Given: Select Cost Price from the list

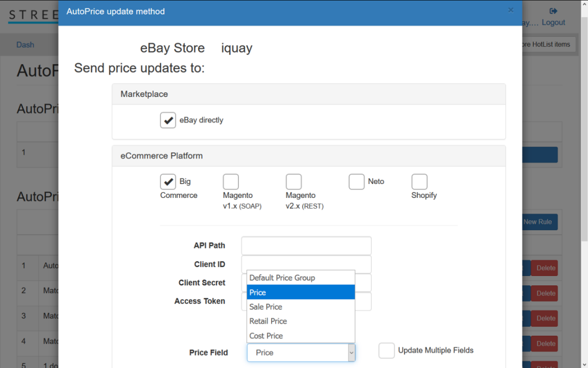Looking at the screenshot, I should coord(301,336).
